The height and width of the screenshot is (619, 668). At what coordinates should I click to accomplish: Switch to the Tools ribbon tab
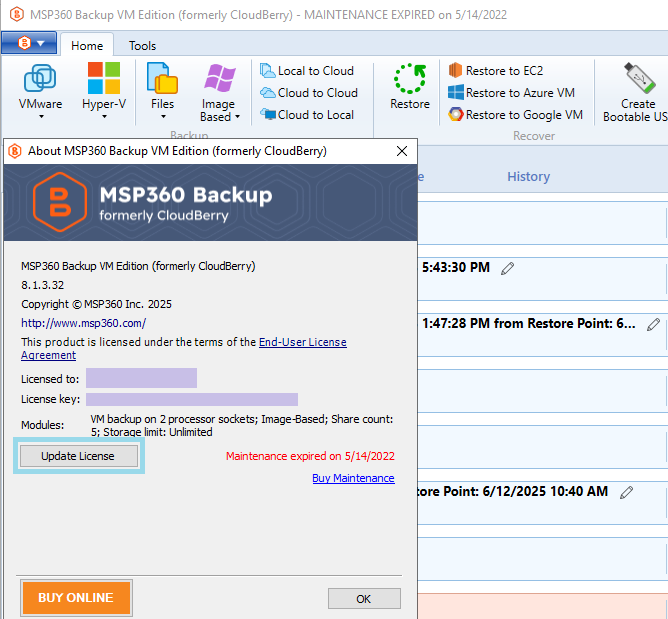pyautogui.click(x=142, y=46)
